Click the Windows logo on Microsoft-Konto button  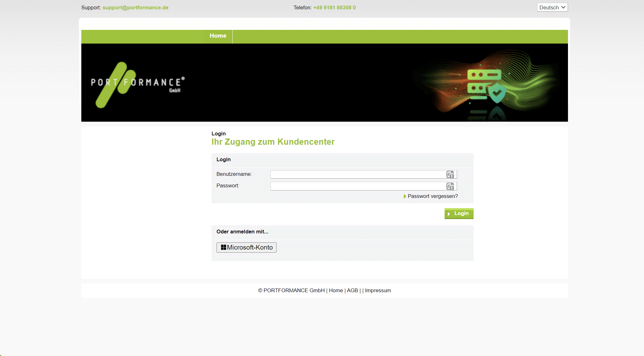click(x=223, y=247)
